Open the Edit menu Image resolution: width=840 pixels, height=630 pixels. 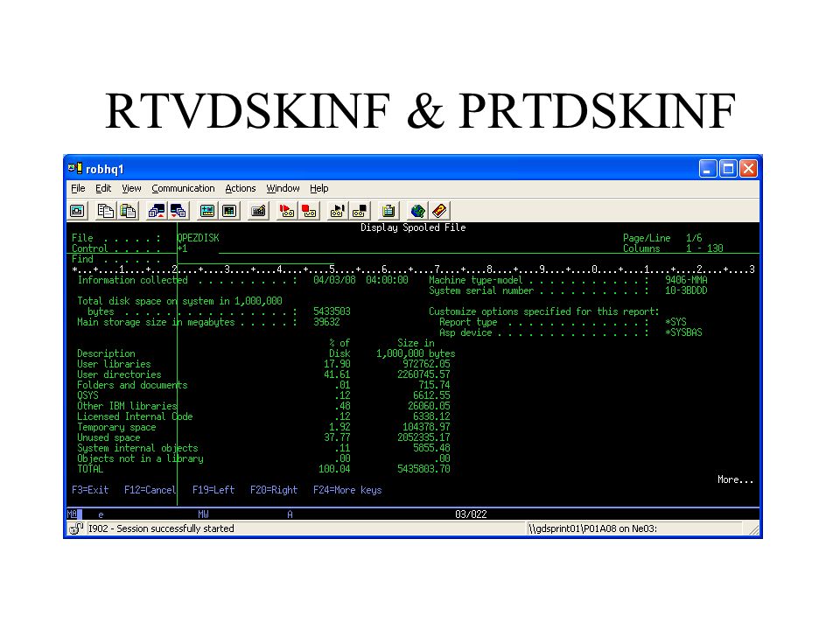point(103,188)
